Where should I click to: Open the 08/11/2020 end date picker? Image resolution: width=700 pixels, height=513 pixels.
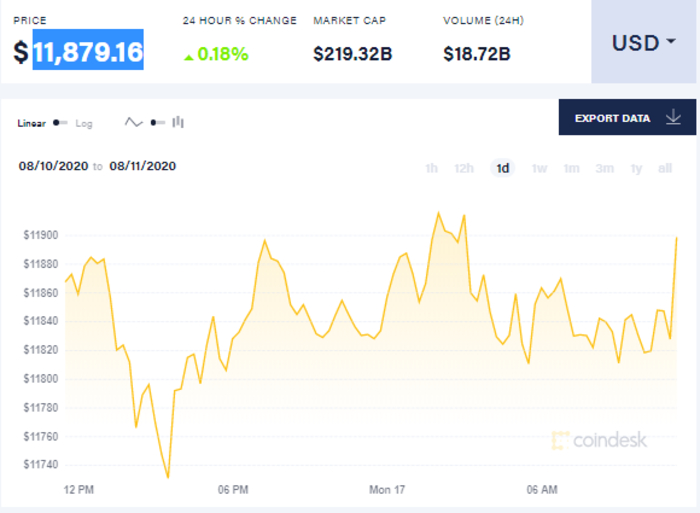(x=143, y=166)
